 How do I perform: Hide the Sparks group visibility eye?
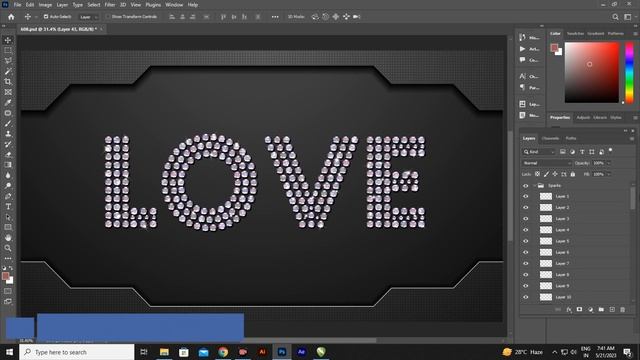pyautogui.click(x=526, y=186)
